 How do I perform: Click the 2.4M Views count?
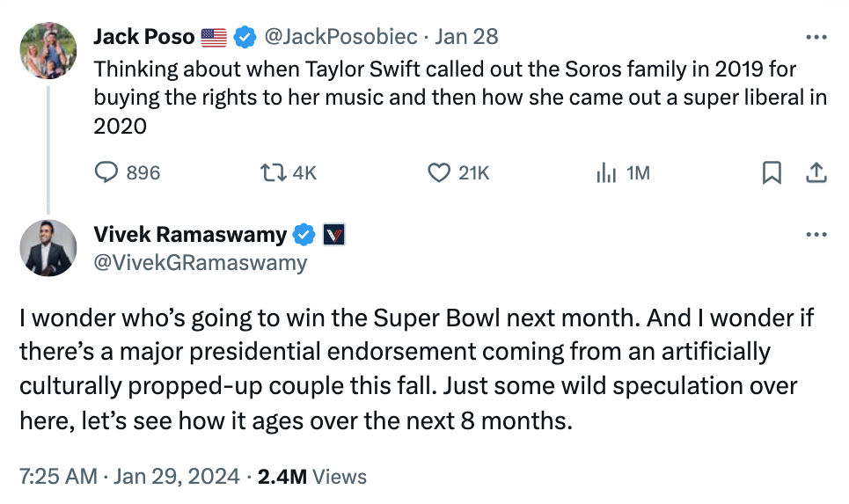[312, 477]
